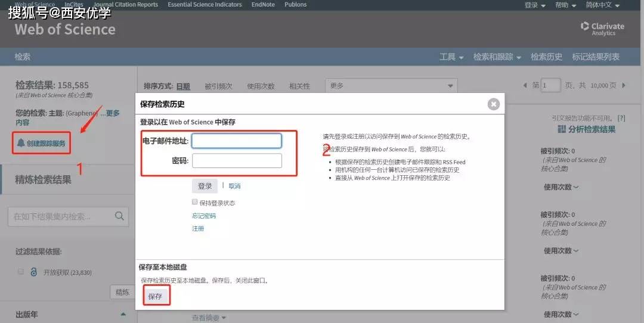Click the 取消 link
The width and height of the screenshot is (644, 323).
234,186
